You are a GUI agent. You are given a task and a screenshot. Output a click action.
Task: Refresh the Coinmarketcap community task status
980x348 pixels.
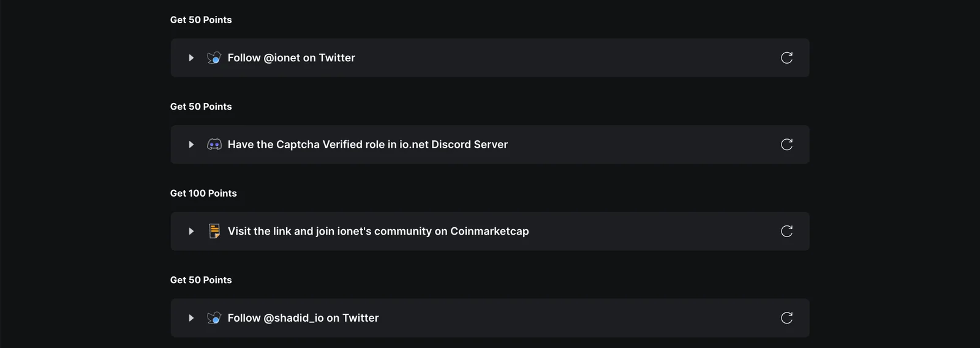click(x=787, y=231)
